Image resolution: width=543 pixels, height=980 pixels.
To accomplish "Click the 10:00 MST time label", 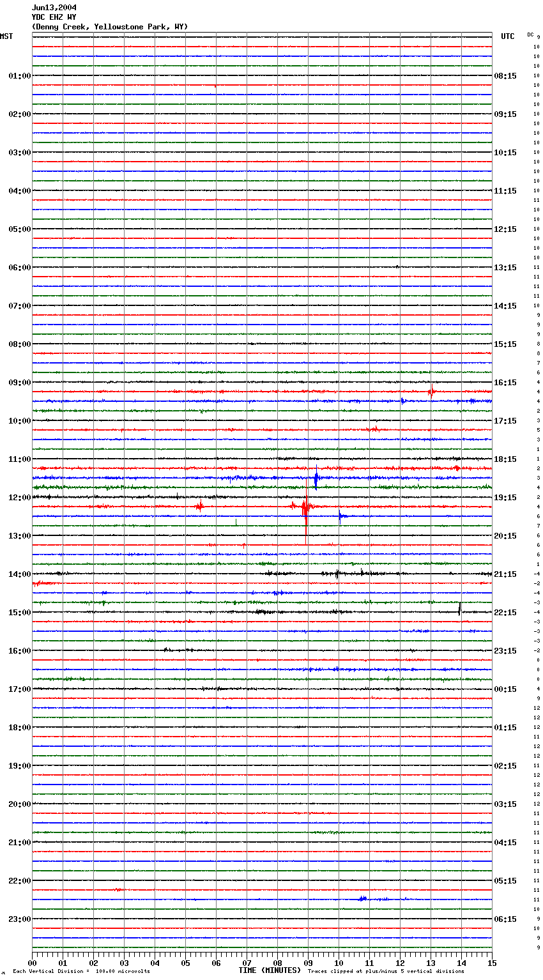I will tap(20, 421).
